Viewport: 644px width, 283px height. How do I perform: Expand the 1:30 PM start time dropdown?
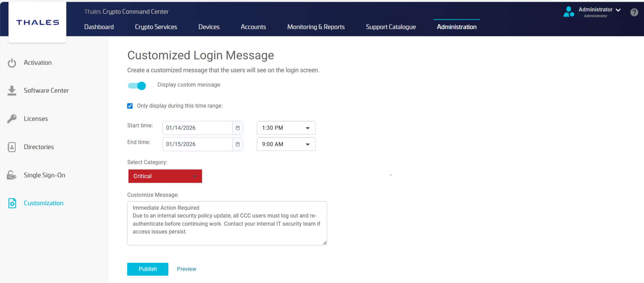coord(286,128)
